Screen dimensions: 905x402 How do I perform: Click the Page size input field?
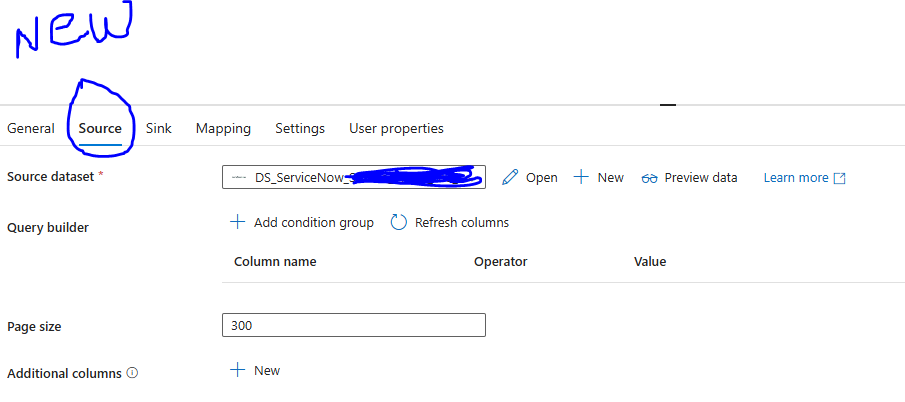coord(354,325)
